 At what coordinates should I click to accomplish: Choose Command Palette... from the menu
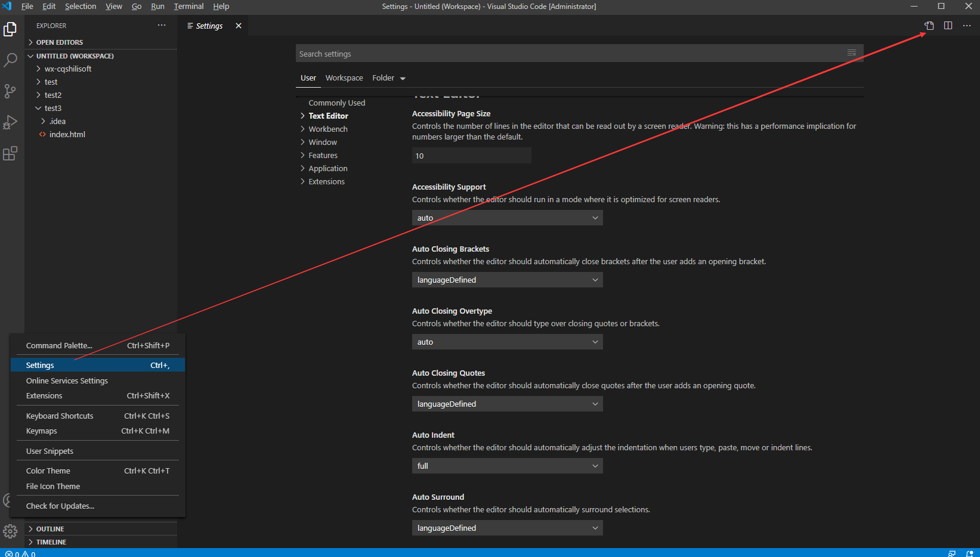tap(98, 345)
